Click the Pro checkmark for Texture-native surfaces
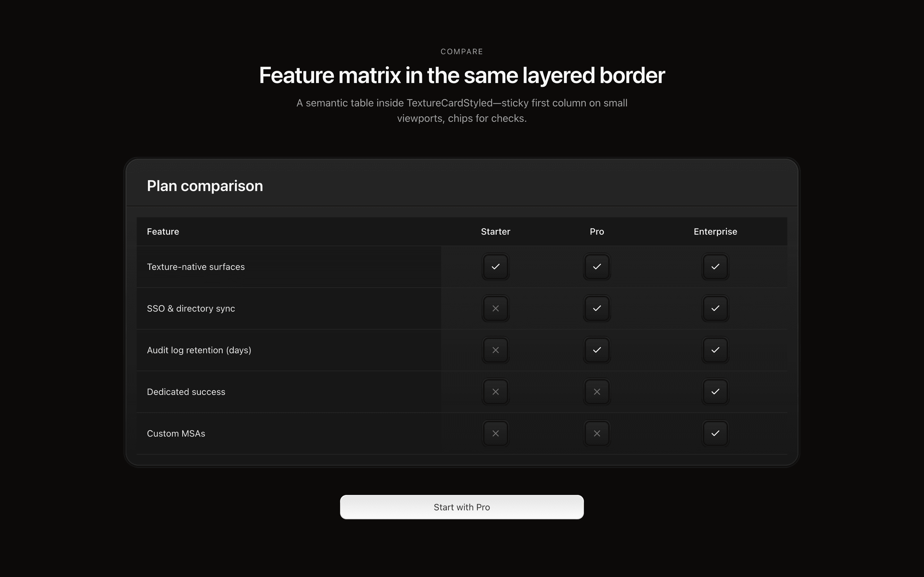 tap(597, 267)
